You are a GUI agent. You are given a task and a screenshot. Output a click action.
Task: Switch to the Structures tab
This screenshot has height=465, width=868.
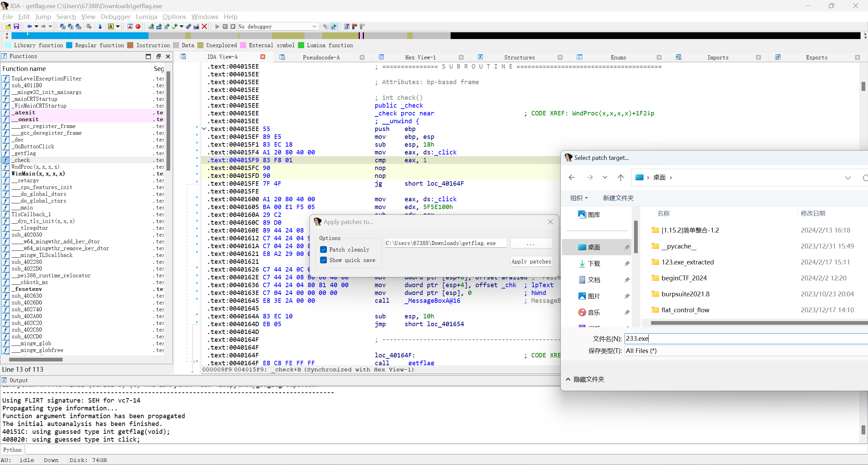[519, 57]
